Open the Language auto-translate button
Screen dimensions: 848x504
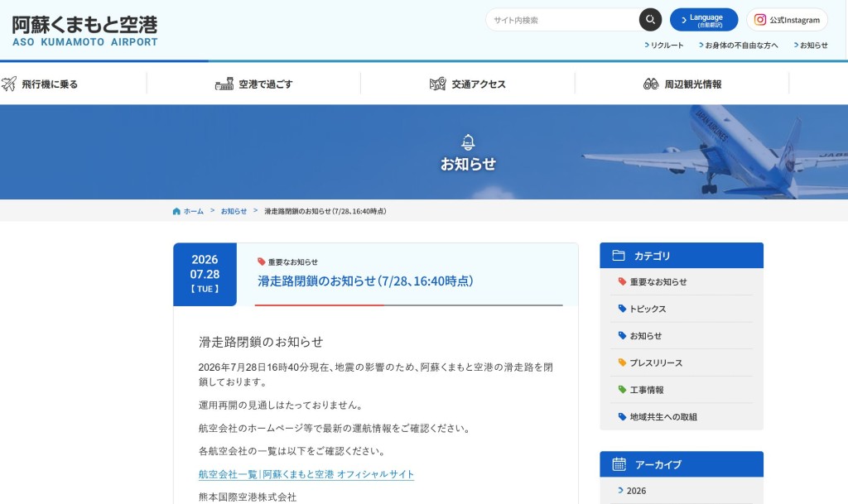[704, 20]
